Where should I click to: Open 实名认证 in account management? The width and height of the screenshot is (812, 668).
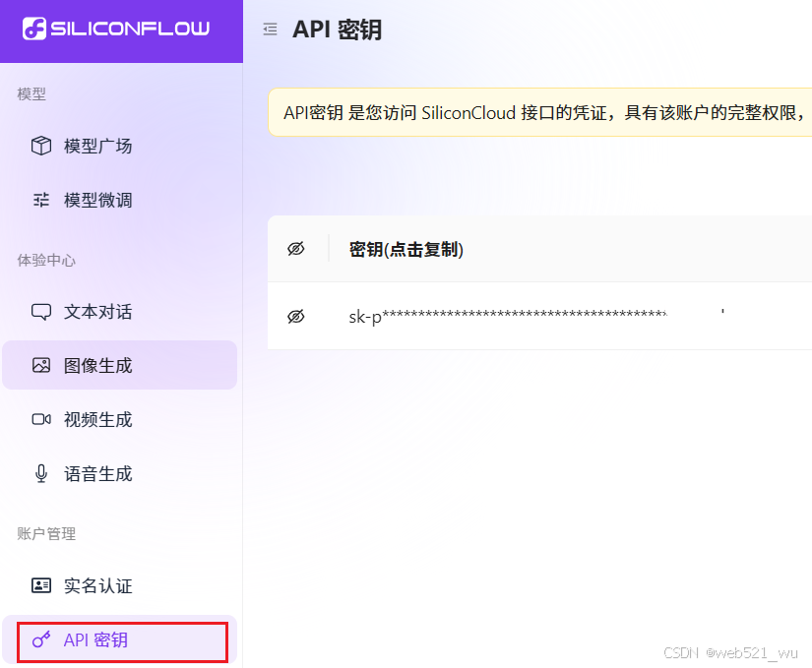click(120, 585)
